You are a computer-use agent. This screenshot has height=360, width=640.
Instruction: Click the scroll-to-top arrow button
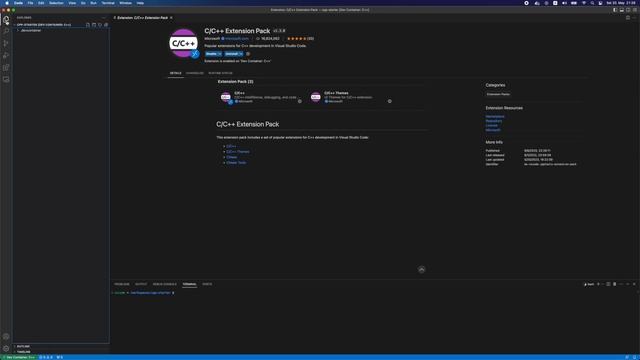tap(422, 269)
